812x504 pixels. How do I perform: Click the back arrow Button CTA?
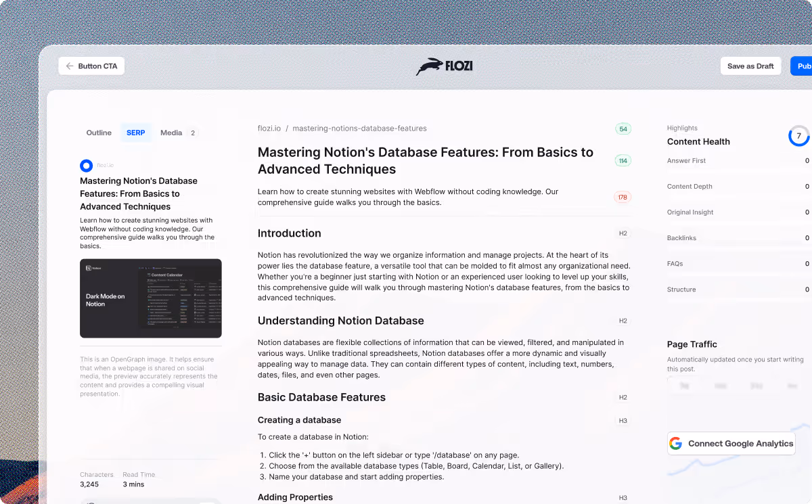pos(91,66)
